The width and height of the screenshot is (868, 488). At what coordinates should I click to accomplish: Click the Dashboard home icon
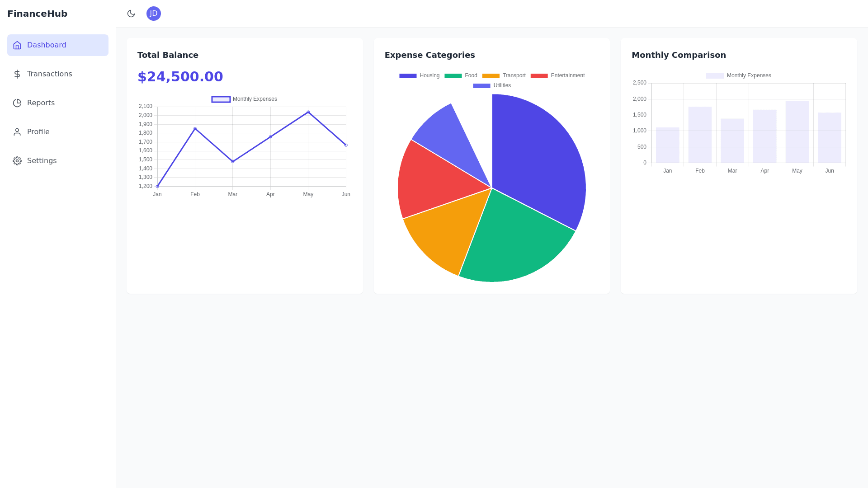(17, 45)
